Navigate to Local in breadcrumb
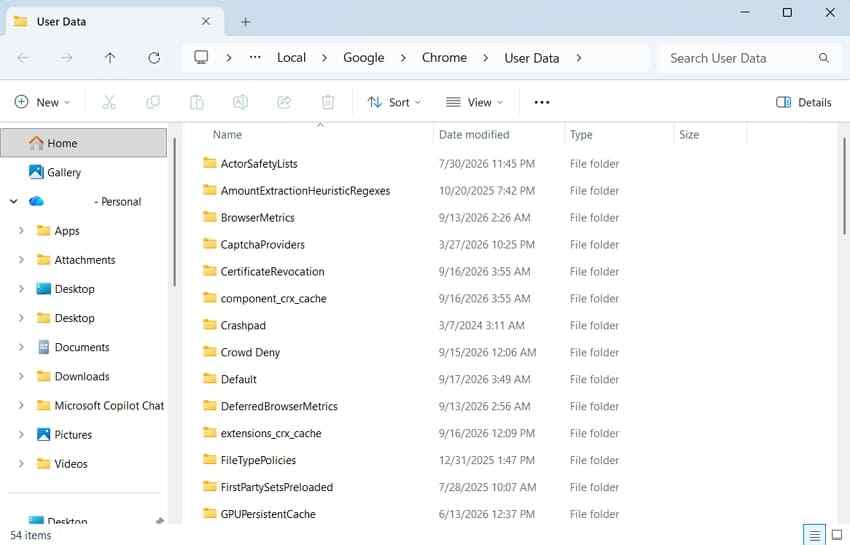Image resolution: width=850 pixels, height=545 pixels. pyautogui.click(x=292, y=57)
